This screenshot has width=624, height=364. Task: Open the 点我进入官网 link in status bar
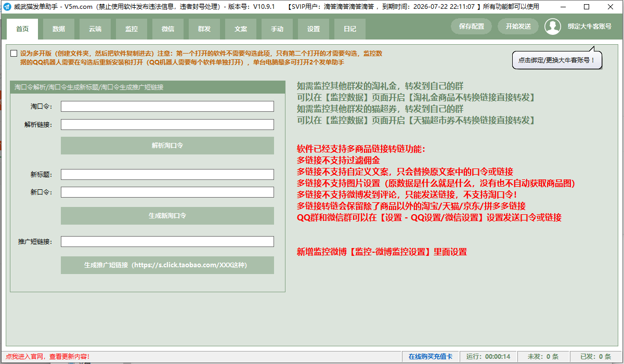point(25,357)
